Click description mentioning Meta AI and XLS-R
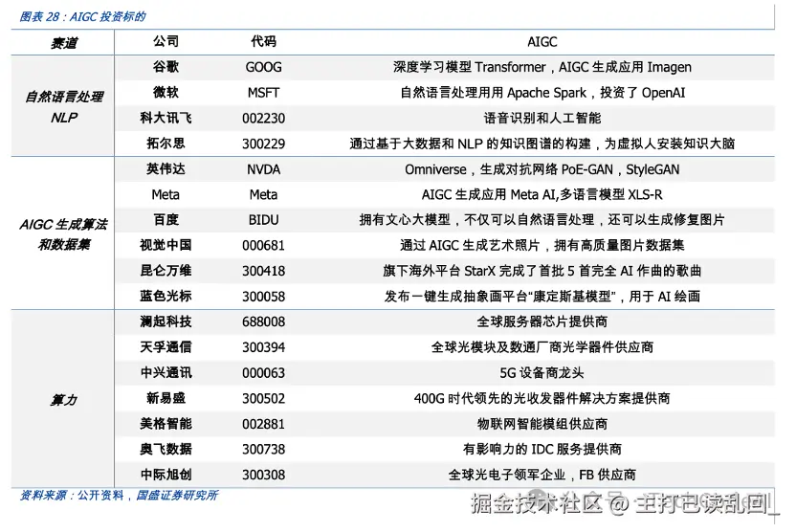This screenshot has height=532, width=796. pos(542,194)
